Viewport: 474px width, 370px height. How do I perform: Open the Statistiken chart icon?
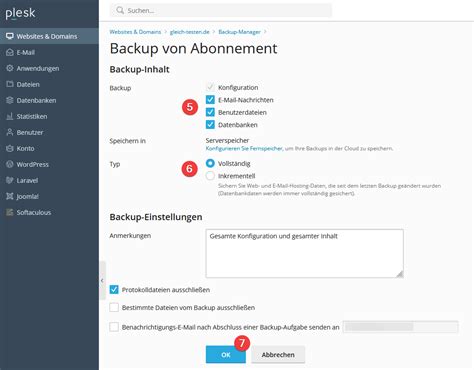point(10,116)
